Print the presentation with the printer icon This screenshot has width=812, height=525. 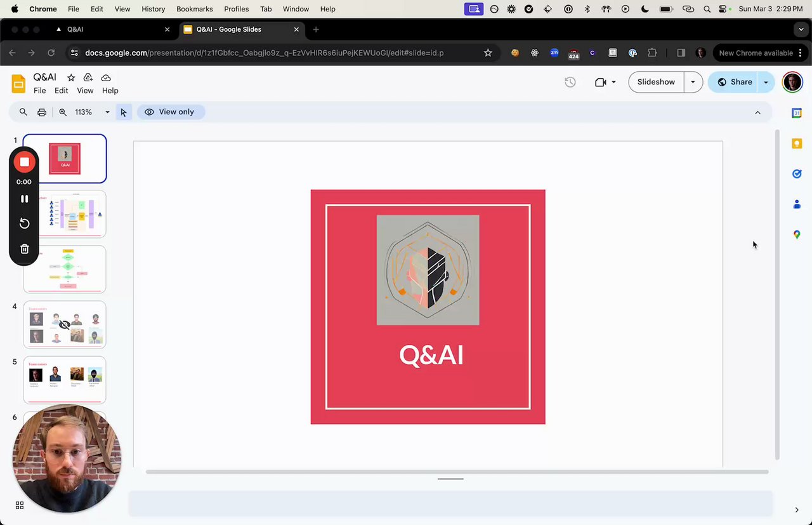tap(42, 112)
